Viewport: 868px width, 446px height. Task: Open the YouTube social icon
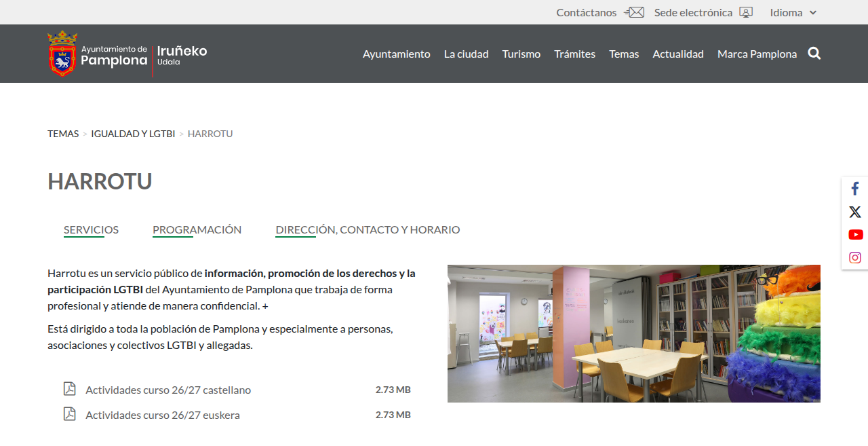click(855, 235)
